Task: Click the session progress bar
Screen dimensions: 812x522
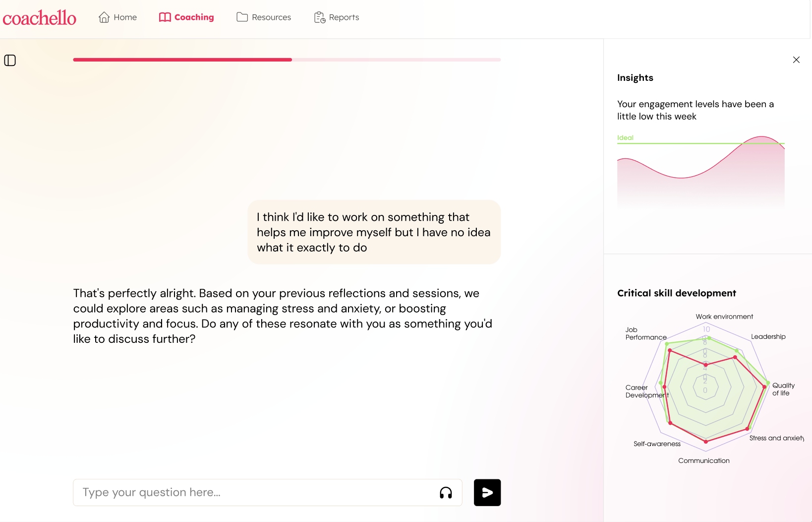Action: (287, 60)
